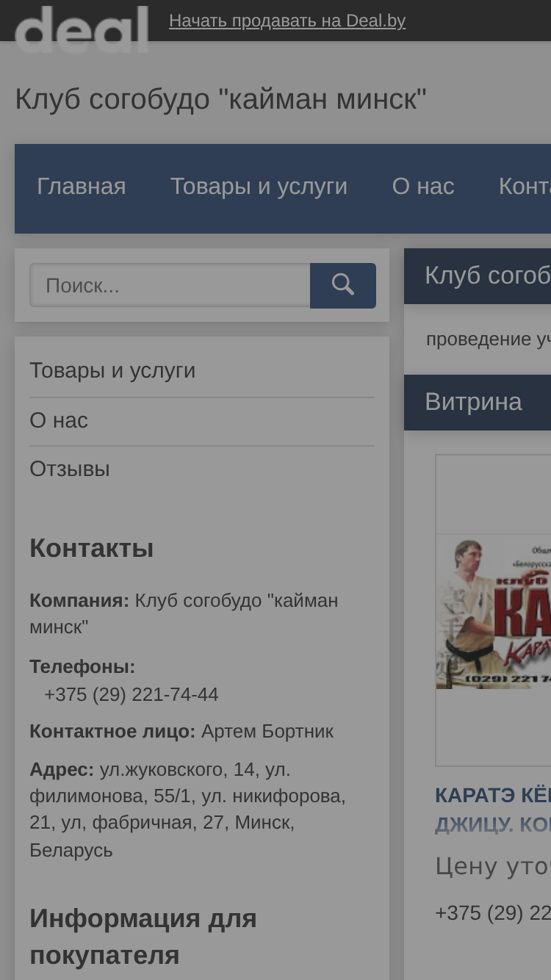551x980 pixels.
Task: Open the Deal logo homepage
Action: (82, 29)
